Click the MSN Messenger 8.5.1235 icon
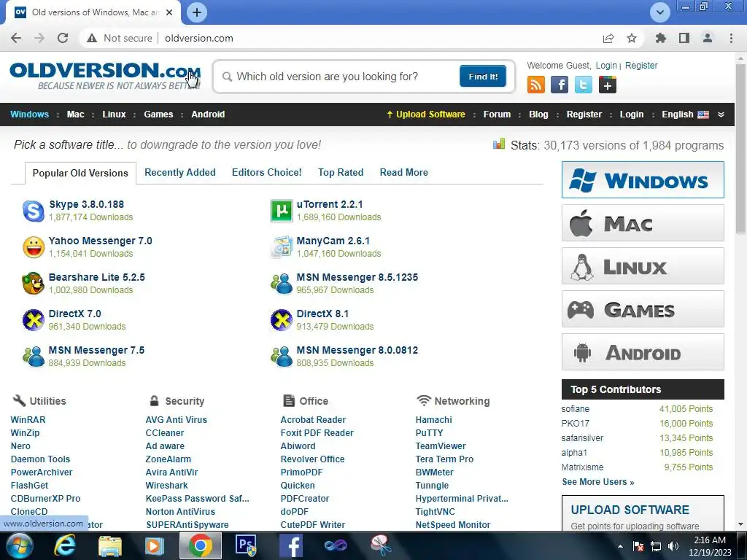Screen dimensions: 747x560 point(282,284)
